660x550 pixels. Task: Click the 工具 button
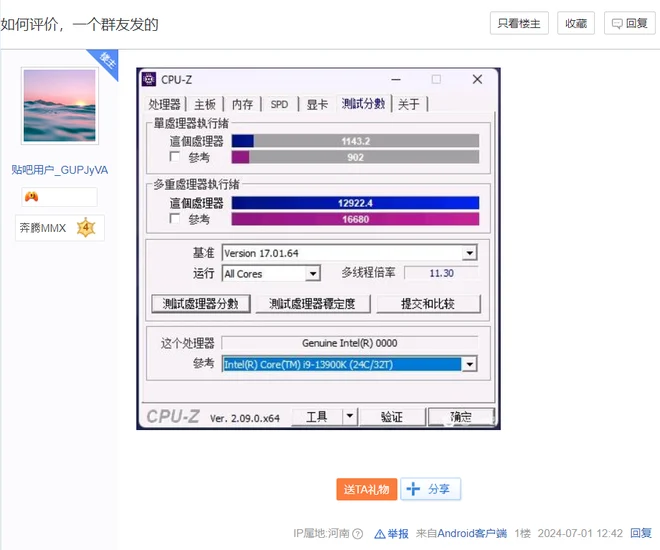click(x=317, y=417)
